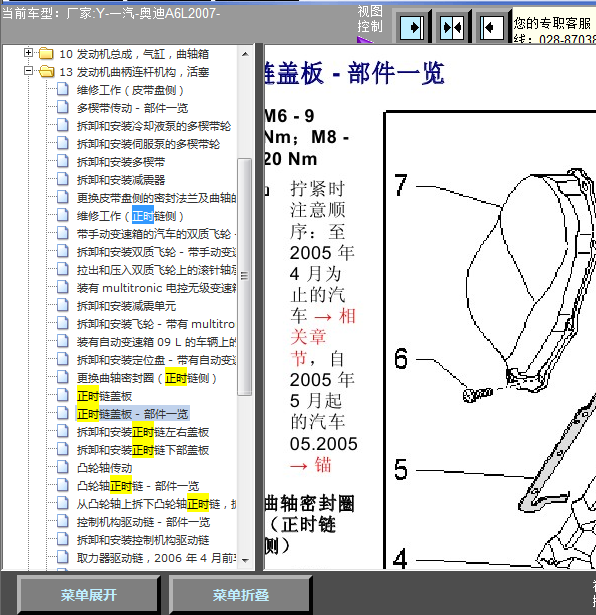Viewport: 596px width, 615px height.
Task: Open '拆卸和安装双质飞轮 - 带手动变速' entry
Action: (156, 252)
